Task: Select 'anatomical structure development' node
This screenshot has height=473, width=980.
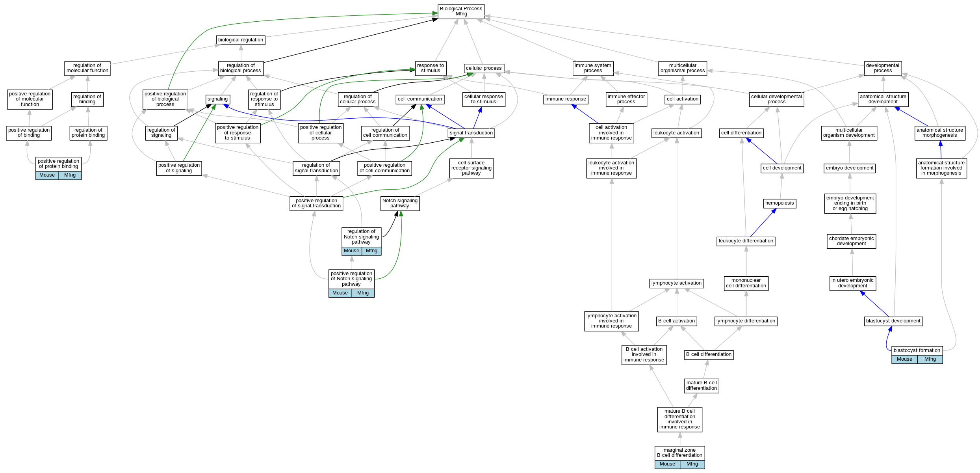Action: (883, 99)
